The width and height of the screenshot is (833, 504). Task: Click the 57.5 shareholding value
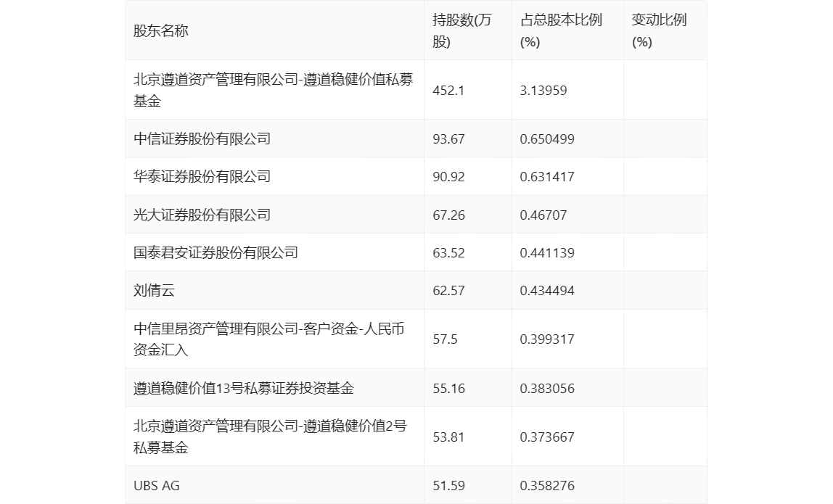pos(446,339)
